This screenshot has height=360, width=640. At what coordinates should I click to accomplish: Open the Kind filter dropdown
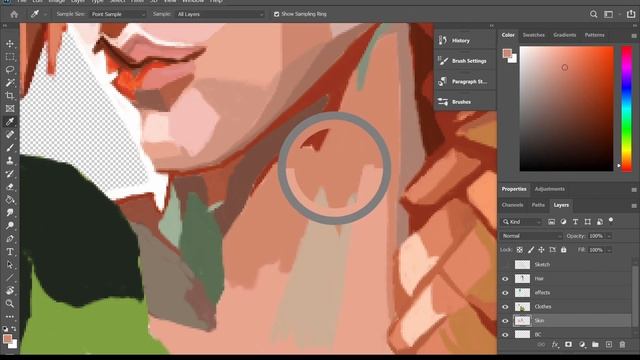522,222
